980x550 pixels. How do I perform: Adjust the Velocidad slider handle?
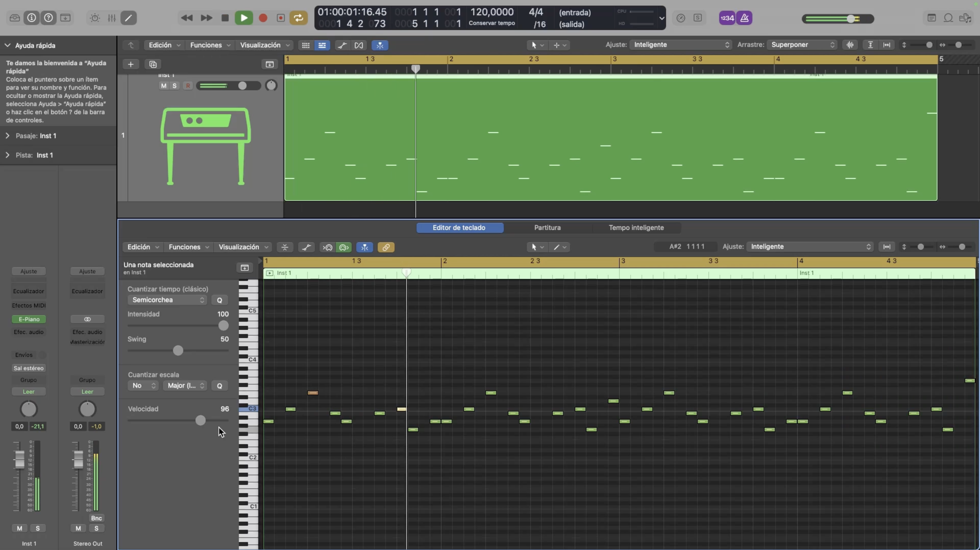coord(200,420)
